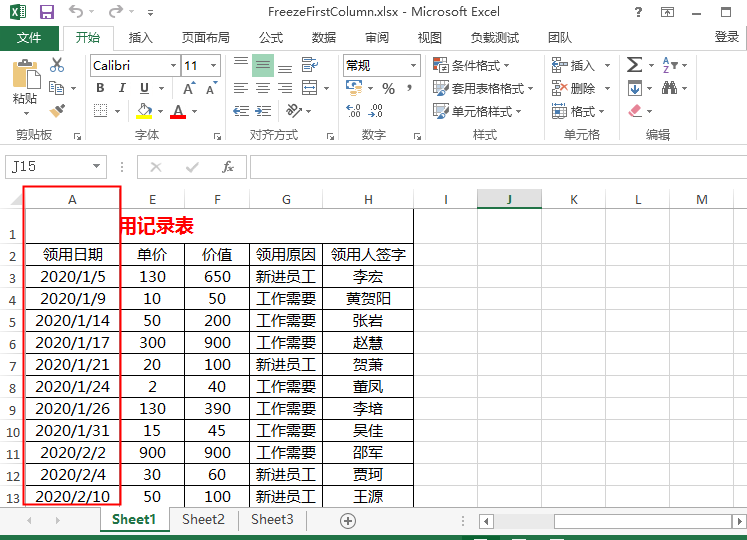Switch to the 数据 ribbon tab
The height and width of the screenshot is (540, 747).
324,38
